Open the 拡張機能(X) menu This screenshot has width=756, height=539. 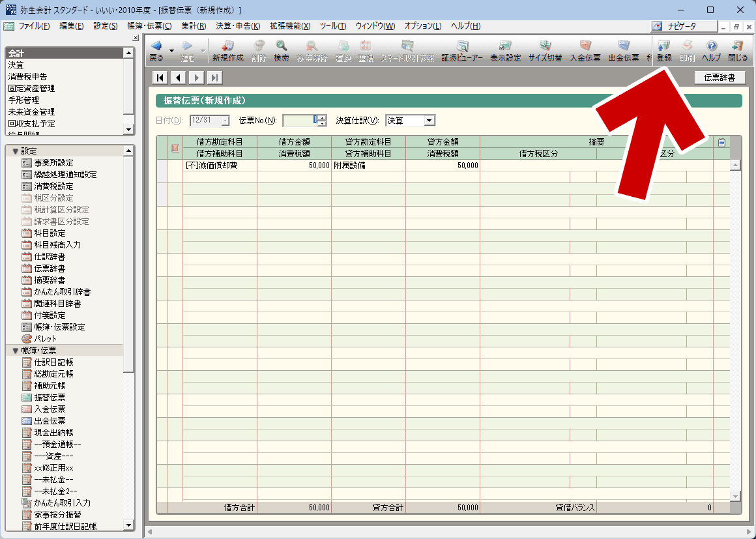[290, 26]
